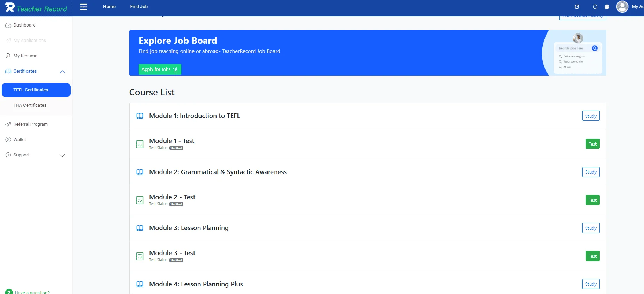Image resolution: width=644 pixels, height=294 pixels.
Task: Click the Module 3 No Start status badge
Action: pos(176,260)
